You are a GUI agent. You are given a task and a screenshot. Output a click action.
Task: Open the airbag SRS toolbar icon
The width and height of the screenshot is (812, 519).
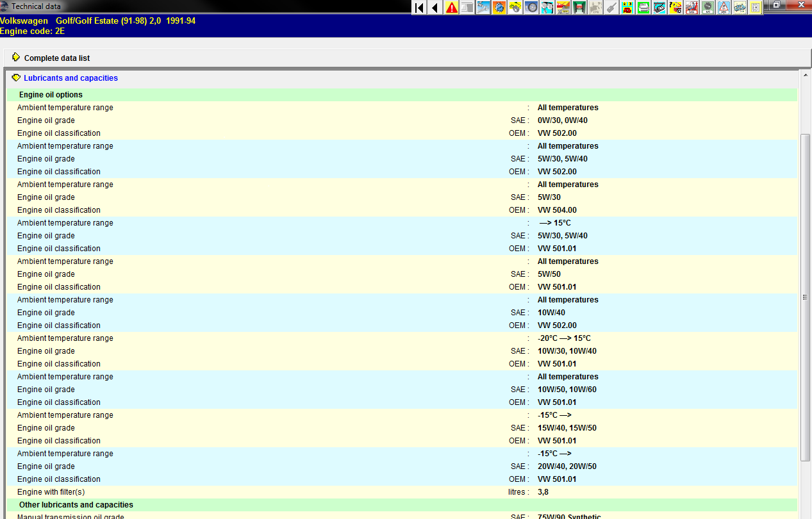692,8
